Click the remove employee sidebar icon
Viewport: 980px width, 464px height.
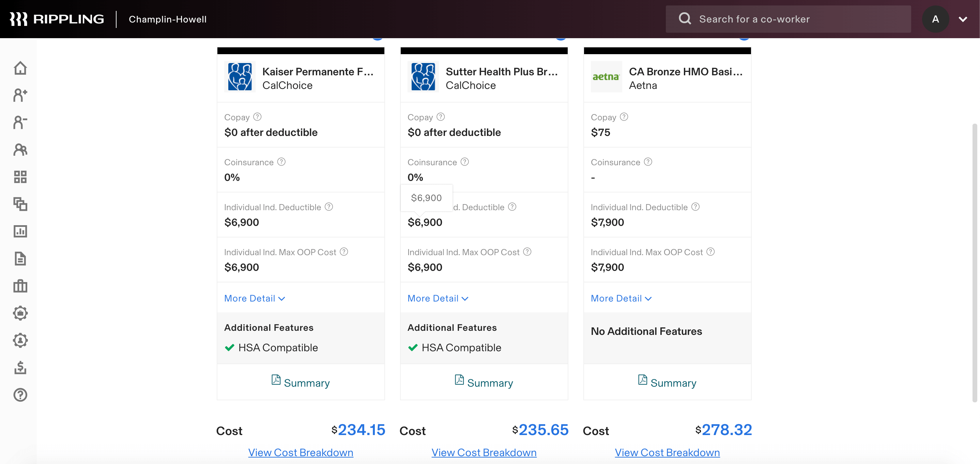click(x=20, y=122)
